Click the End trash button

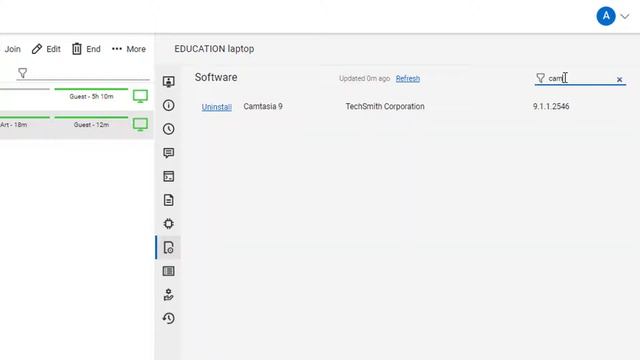86,49
